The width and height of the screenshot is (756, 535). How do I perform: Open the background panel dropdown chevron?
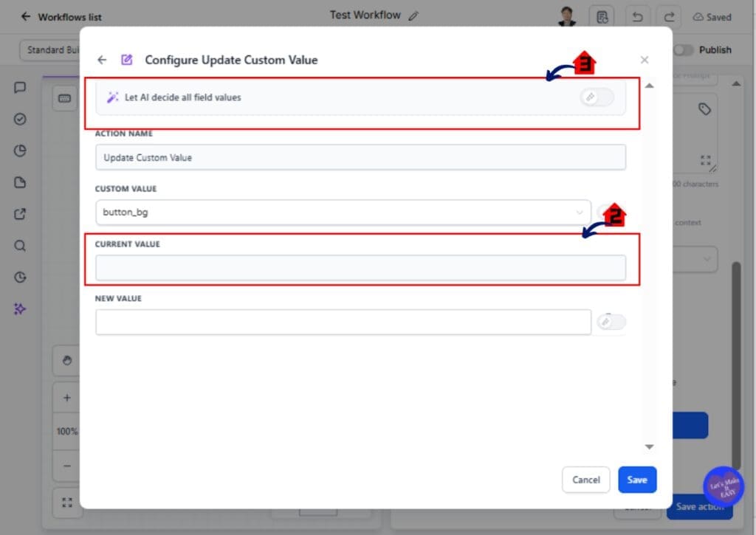[x=707, y=259]
